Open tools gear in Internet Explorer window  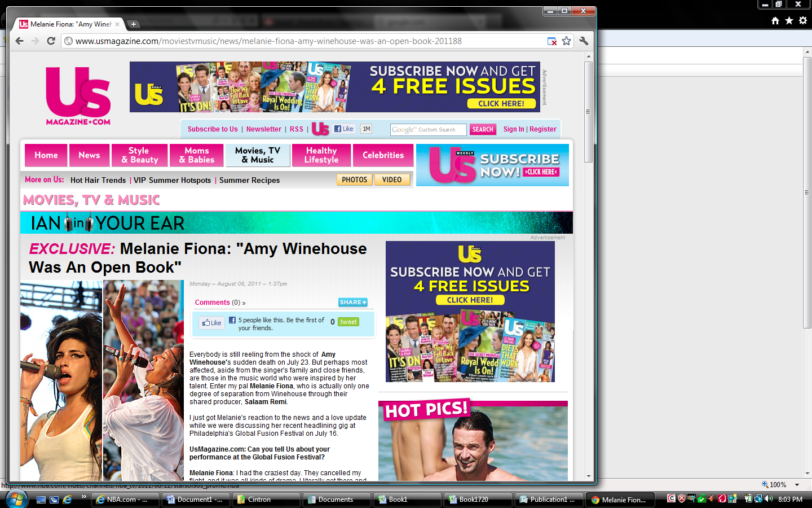803,20
